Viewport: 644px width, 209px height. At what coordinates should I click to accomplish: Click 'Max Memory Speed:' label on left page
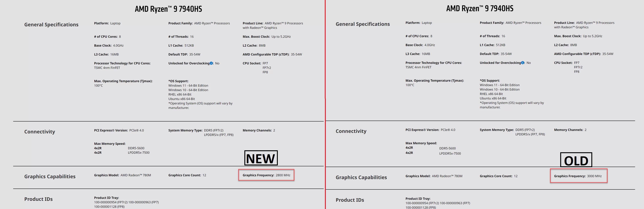110,144
